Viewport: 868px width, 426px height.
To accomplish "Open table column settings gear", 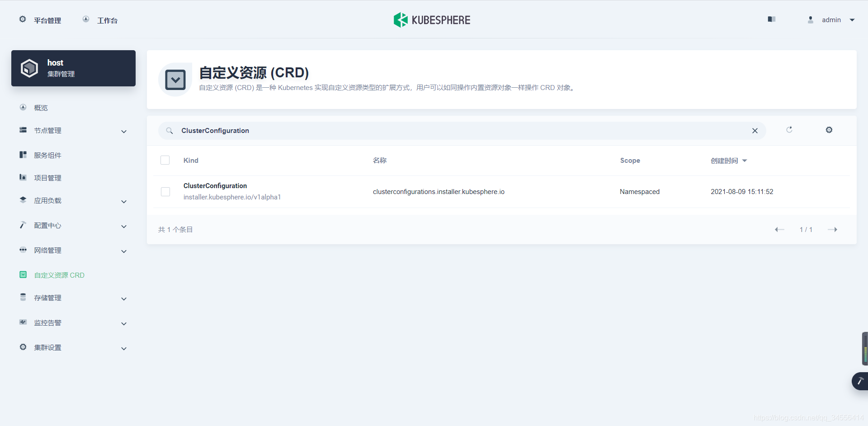I will point(829,130).
